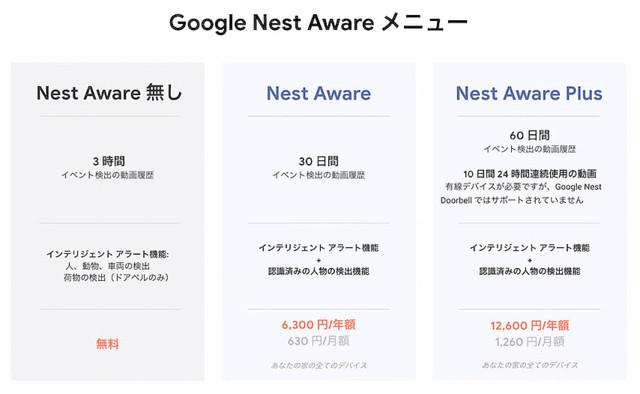
Task: Click 荷物の検出（ドアベルのみ） text
Action: pos(116,278)
